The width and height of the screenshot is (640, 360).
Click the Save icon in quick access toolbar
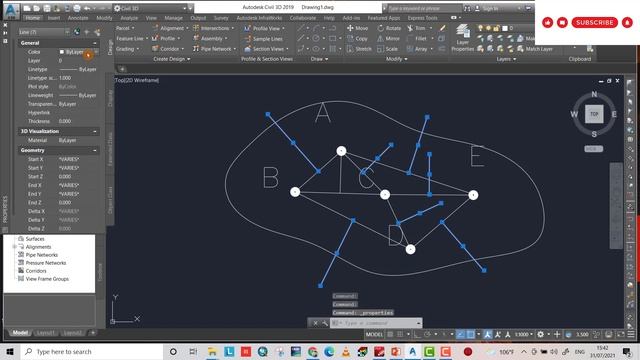coord(47,8)
